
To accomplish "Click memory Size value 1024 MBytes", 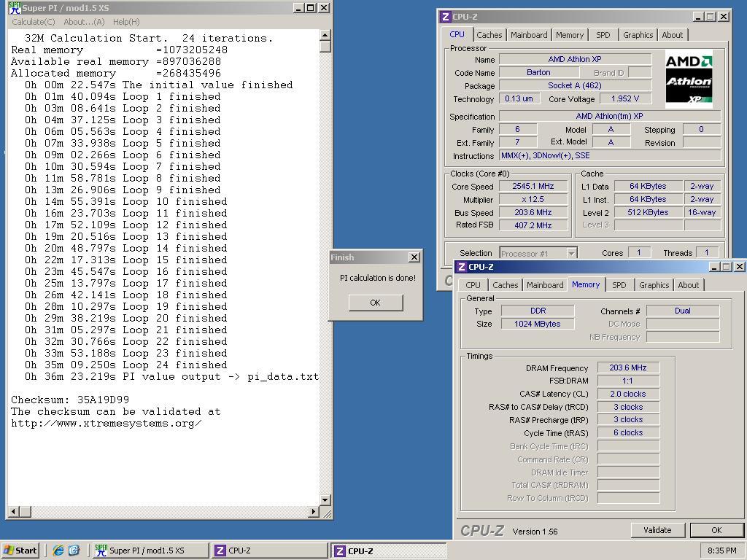I will pyautogui.click(x=538, y=324).
